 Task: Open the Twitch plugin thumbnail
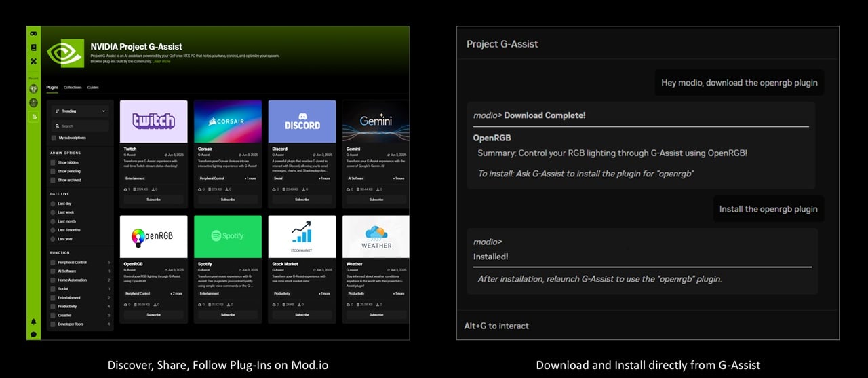click(154, 121)
